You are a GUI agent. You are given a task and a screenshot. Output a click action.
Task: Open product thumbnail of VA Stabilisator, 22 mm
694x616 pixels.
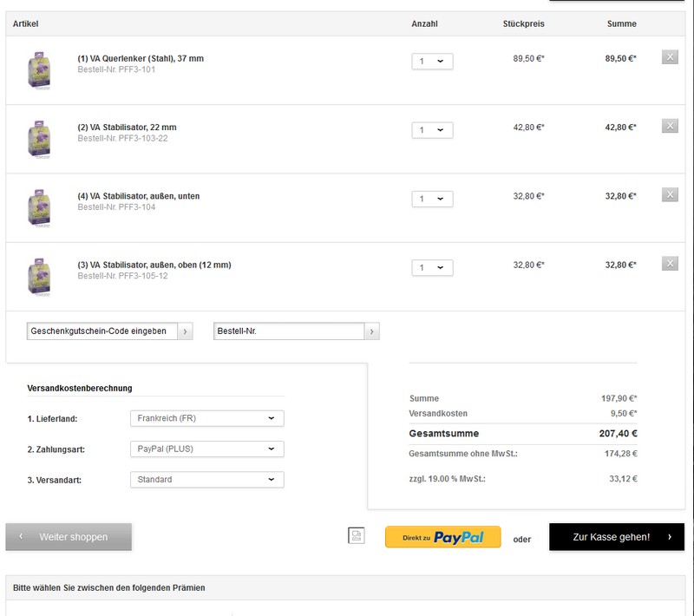pyautogui.click(x=39, y=139)
